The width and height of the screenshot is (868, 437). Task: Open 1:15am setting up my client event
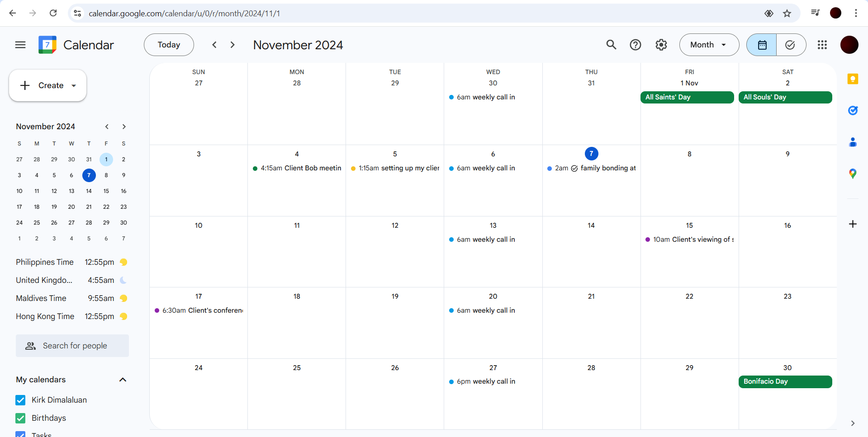395,168
